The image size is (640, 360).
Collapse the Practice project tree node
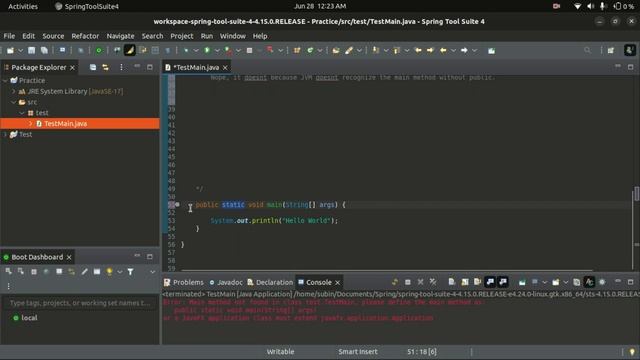5,80
